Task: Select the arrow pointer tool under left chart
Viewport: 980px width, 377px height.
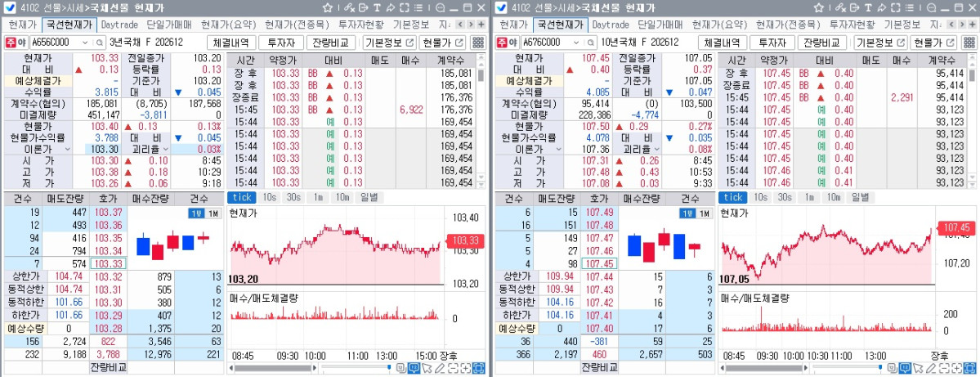Action: (427, 368)
